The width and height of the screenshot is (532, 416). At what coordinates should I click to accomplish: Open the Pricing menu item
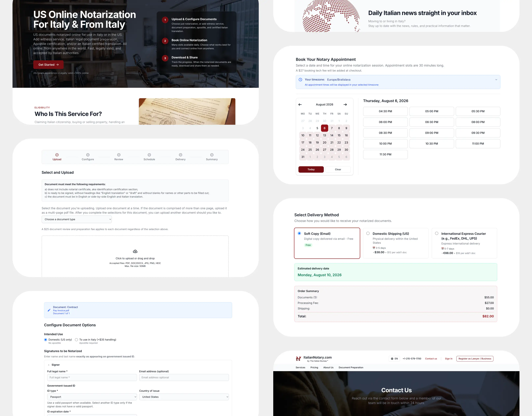pos(314,367)
